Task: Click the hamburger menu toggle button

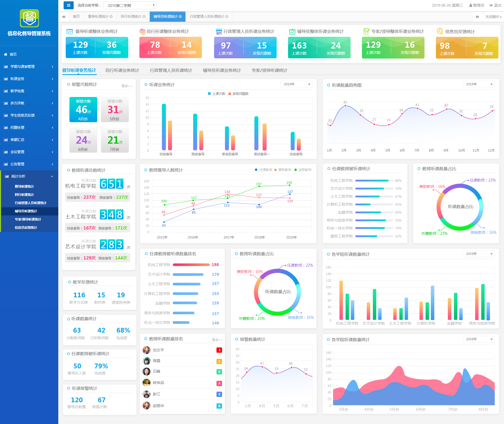Action: tap(69, 5)
